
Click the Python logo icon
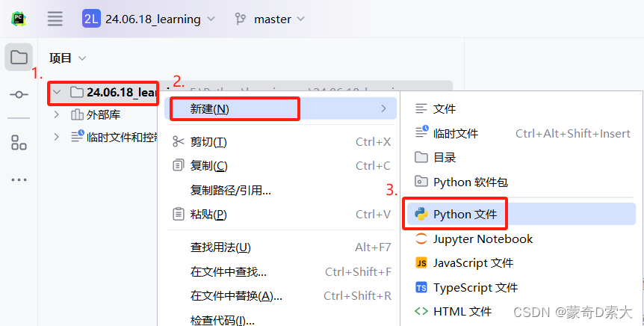coord(421,214)
